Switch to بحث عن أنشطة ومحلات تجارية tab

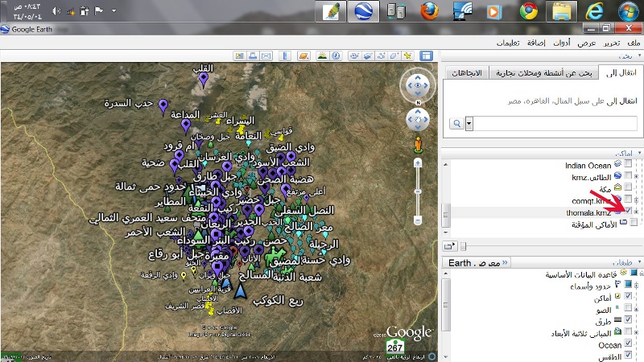coord(544,73)
